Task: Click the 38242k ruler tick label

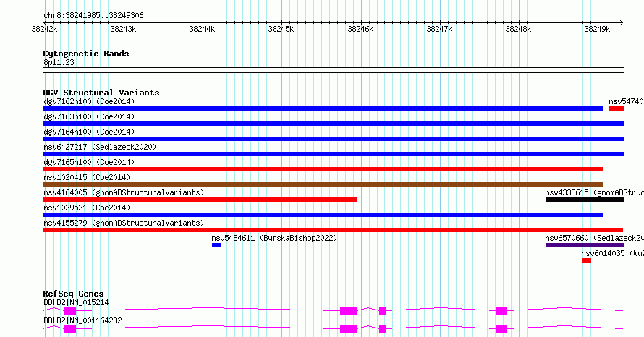Action: (44, 29)
